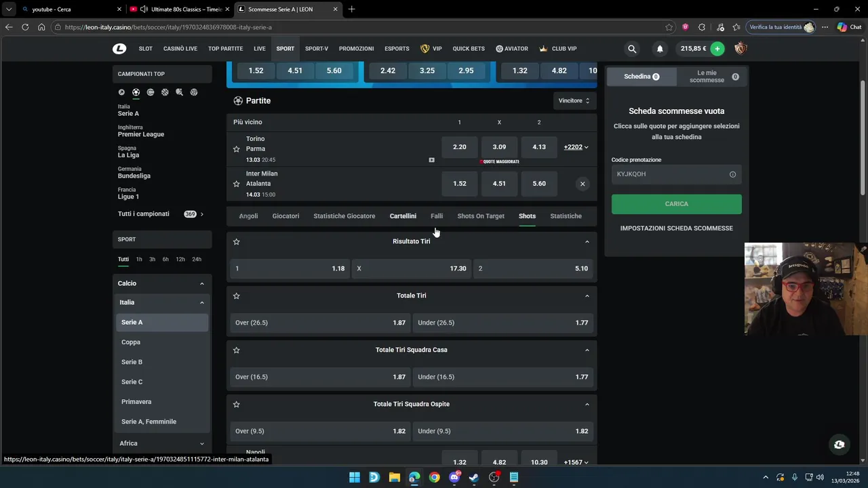Close the expanded Inter Milan Atalanta markets
The width and height of the screenshot is (868, 488).
point(583,184)
